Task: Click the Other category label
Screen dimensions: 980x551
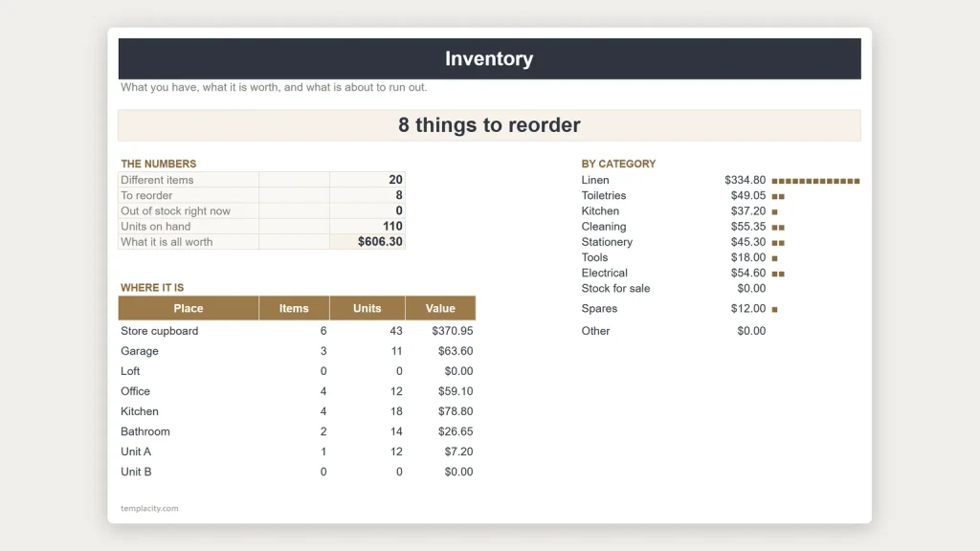Action: point(595,331)
